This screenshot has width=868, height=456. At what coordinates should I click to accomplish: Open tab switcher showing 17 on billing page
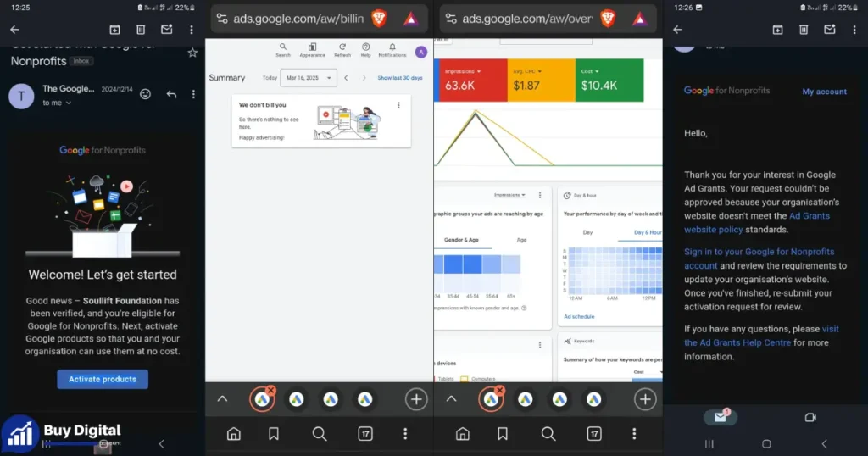pos(365,434)
